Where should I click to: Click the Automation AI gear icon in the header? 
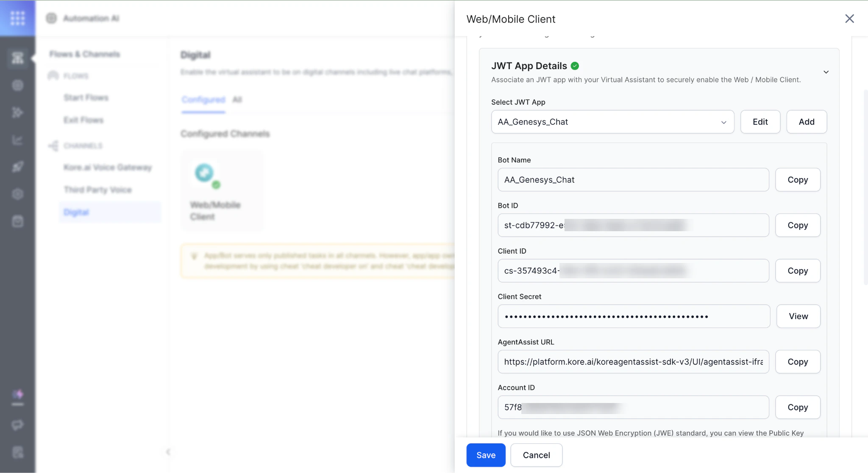[x=51, y=18]
